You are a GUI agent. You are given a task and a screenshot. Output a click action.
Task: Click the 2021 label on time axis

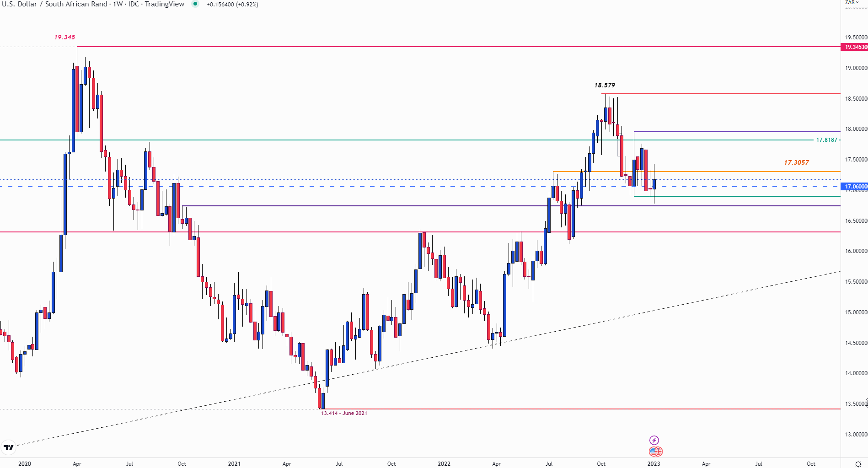234,464
